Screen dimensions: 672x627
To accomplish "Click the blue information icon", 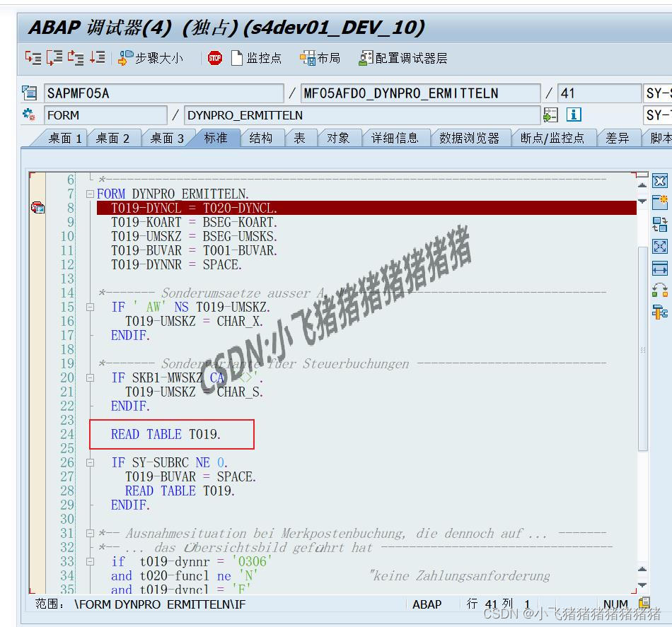I will pyautogui.click(x=574, y=115).
